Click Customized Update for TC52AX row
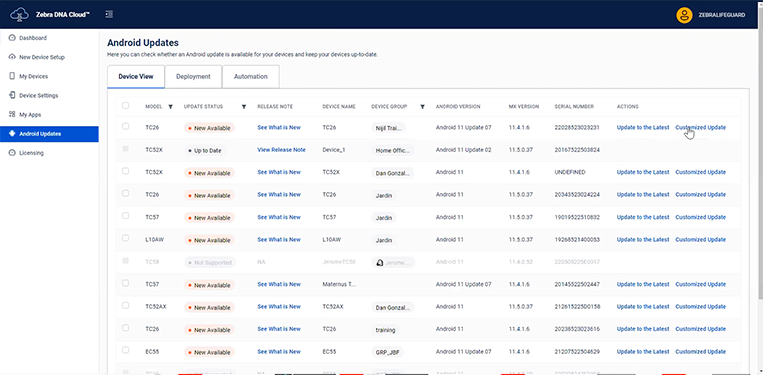The width and height of the screenshot is (763, 375). 700,306
